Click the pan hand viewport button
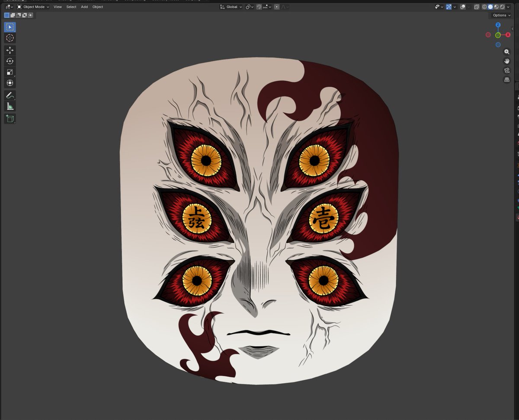 click(x=507, y=61)
